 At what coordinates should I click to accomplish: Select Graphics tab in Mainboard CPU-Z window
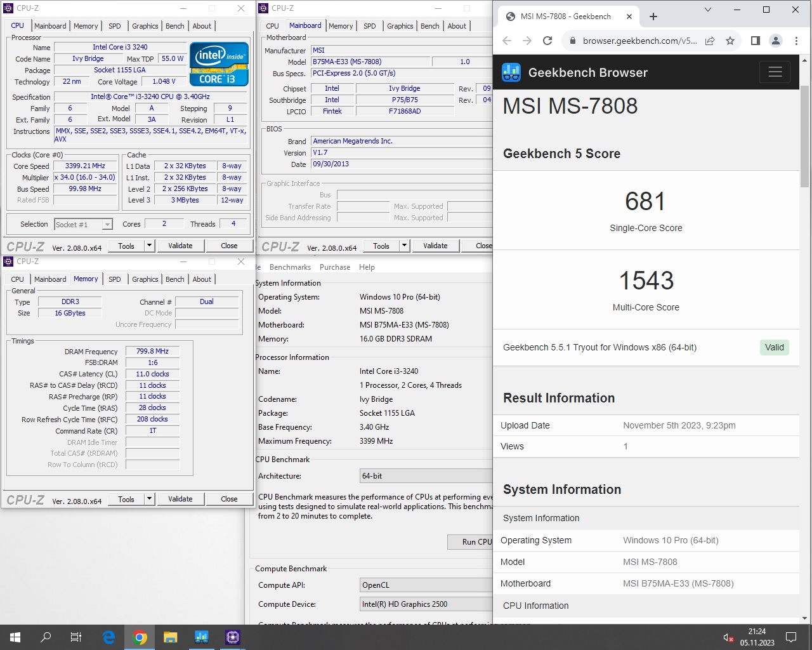[x=400, y=26]
